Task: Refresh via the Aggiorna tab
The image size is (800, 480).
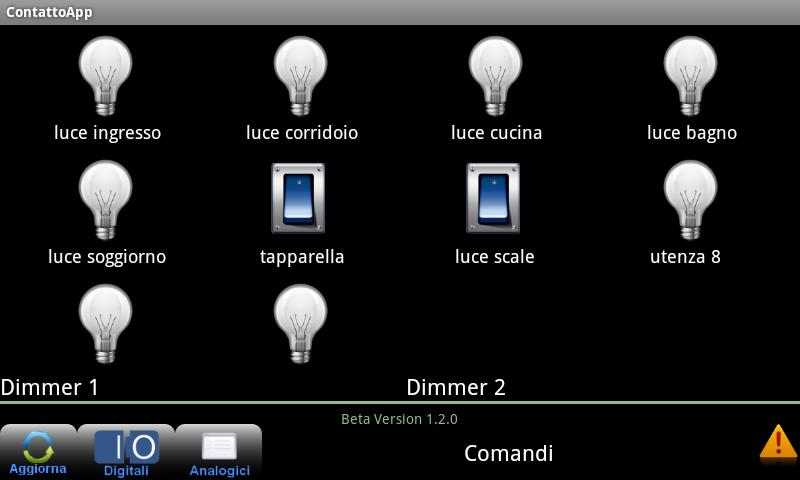Action: [x=38, y=452]
